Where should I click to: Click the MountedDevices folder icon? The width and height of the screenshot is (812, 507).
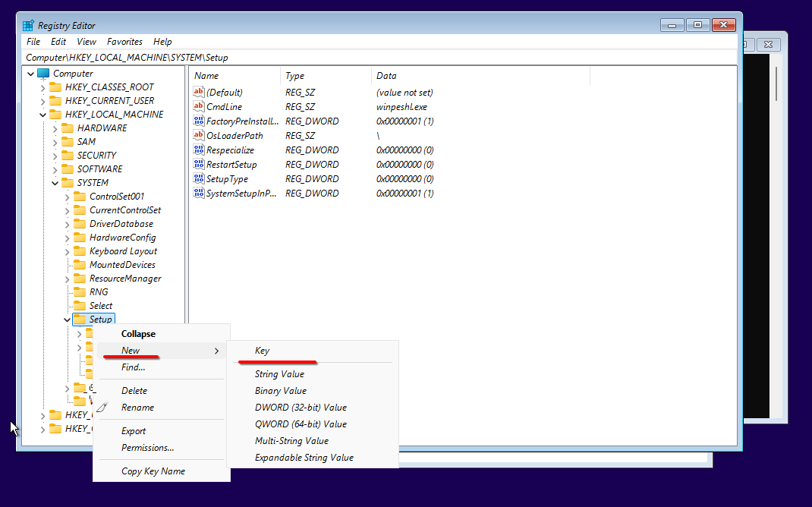point(80,265)
